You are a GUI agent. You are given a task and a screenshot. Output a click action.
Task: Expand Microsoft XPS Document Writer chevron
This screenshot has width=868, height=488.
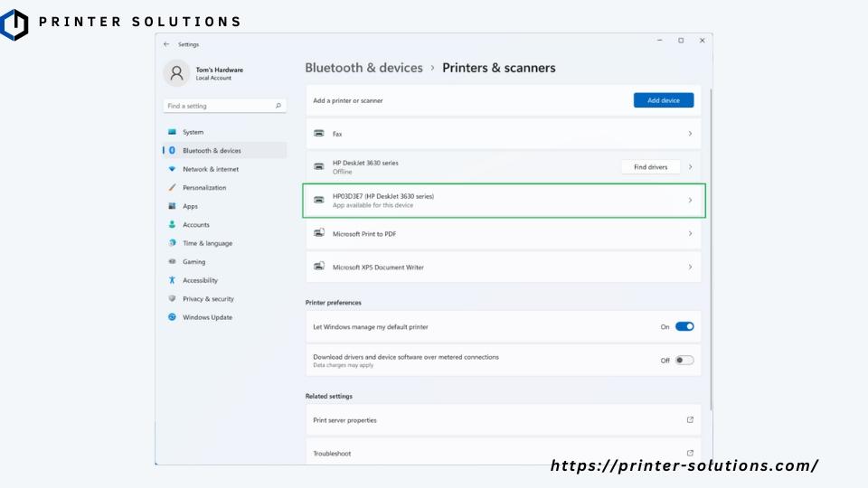point(690,267)
